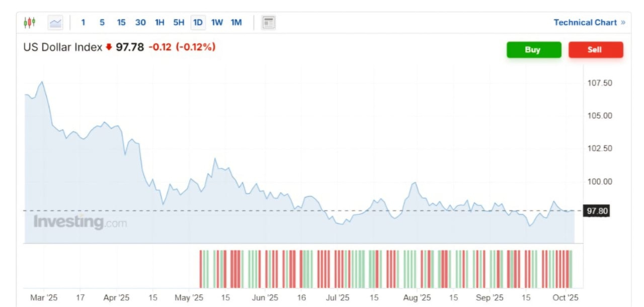Select the area chart type icon
The width and height of the screenshot is (644, 307).
(x=55, y=22)
